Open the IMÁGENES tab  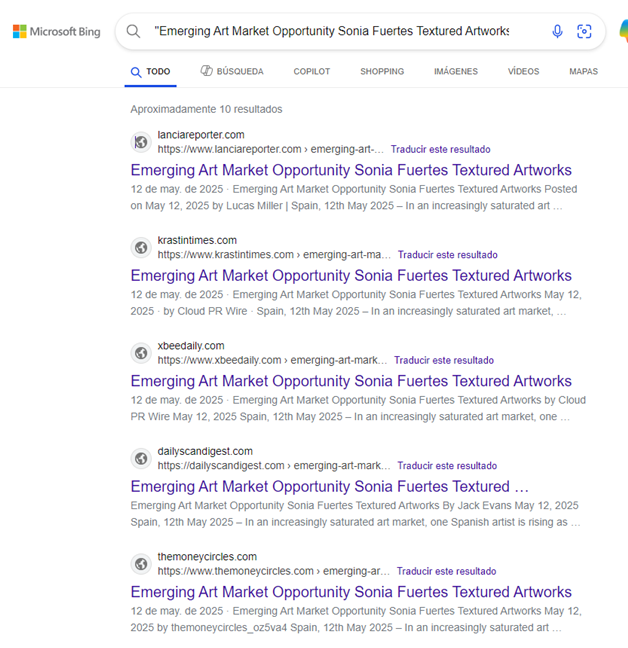(x=455, y=72)
